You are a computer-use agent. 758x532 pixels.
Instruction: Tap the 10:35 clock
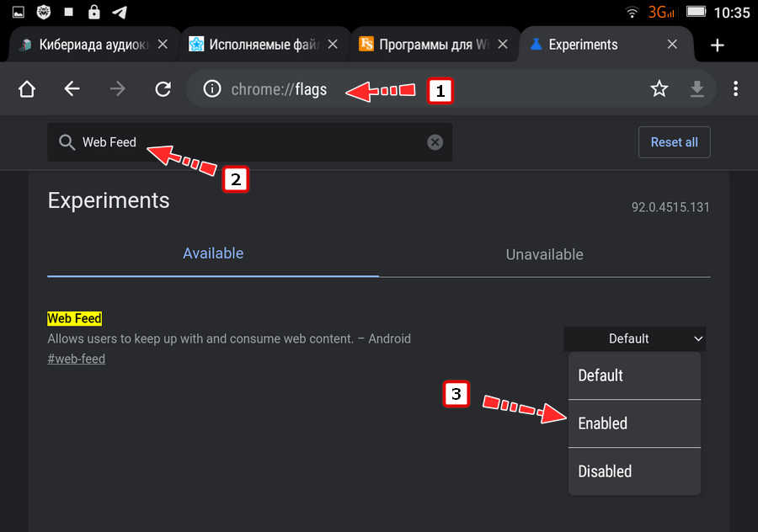point(732,12)
